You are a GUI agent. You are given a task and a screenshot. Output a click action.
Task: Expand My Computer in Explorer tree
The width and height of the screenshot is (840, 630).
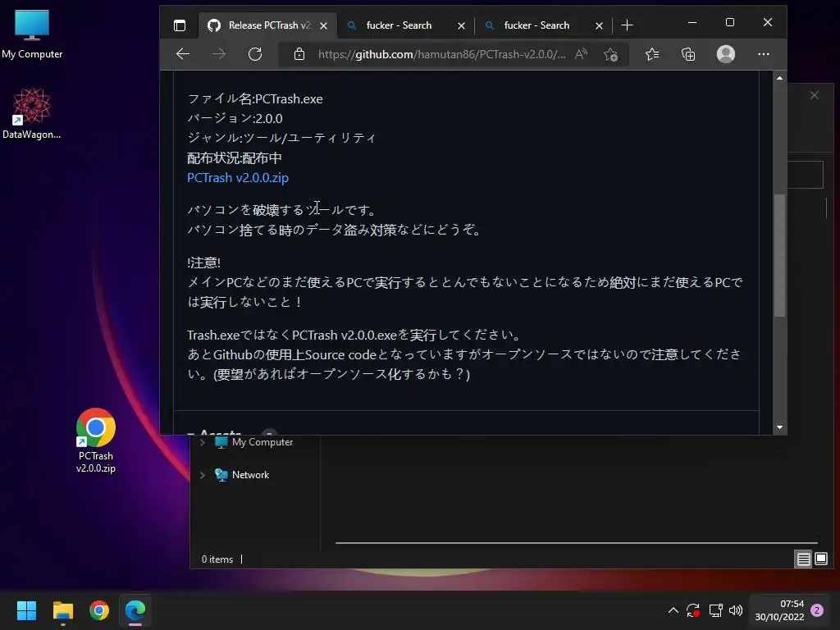pos(203,442)
